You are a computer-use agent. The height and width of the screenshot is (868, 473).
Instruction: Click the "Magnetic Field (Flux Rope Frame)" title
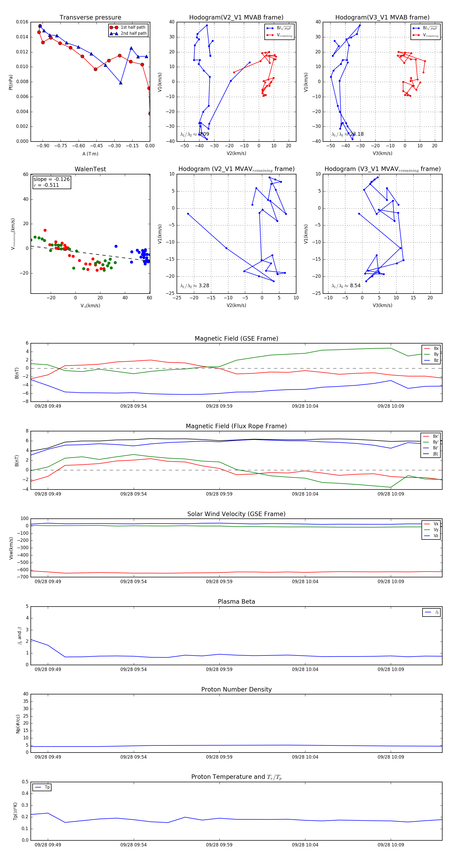(236, 426)
